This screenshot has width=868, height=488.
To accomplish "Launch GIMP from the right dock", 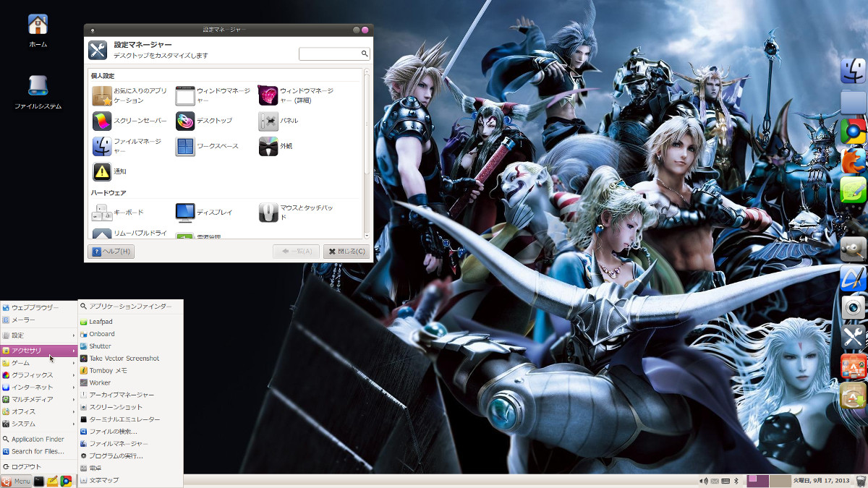I will 854,249.
